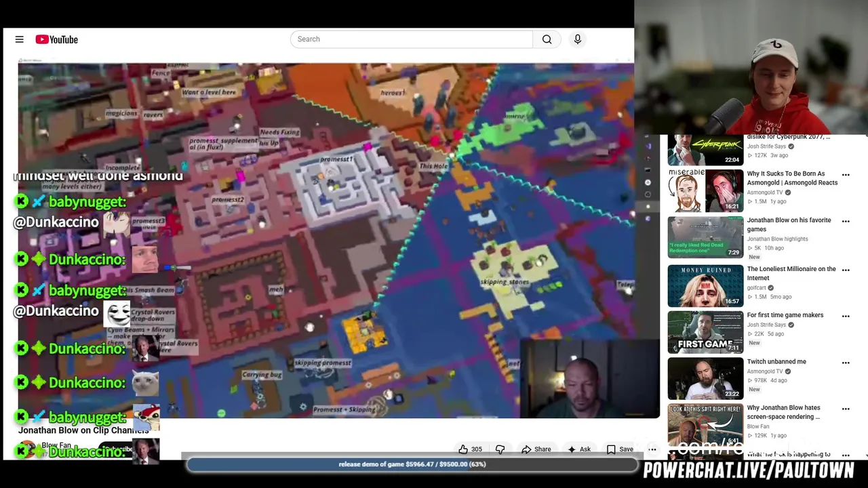
Task: Focus the YouTube Search input field
Action: coord(412,39)
